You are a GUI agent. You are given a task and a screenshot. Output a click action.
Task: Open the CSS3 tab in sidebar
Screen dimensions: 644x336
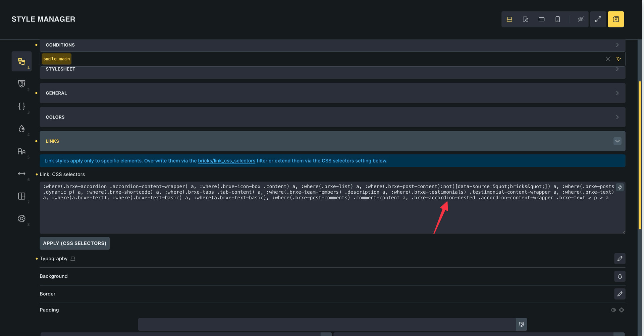tap(21, 84)
